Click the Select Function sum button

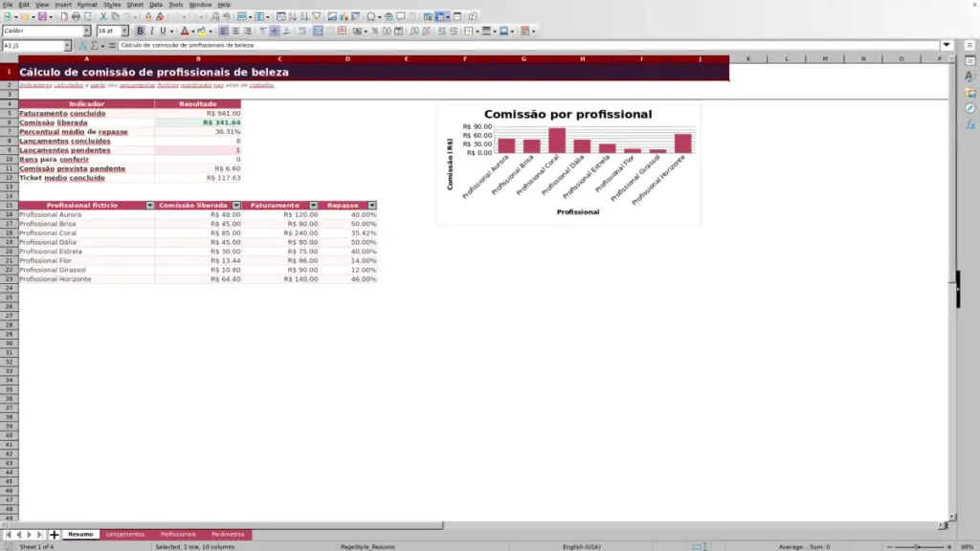(95, 46)
